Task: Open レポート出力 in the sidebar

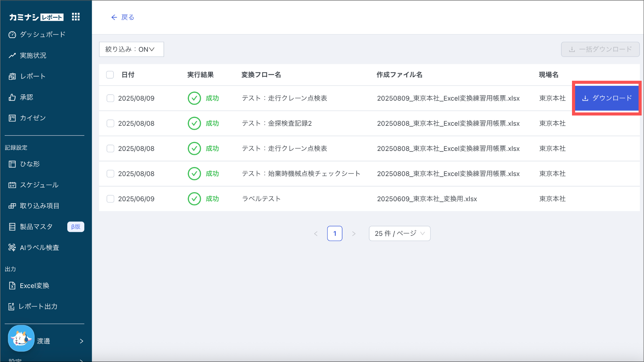Action: pos(38,306)
